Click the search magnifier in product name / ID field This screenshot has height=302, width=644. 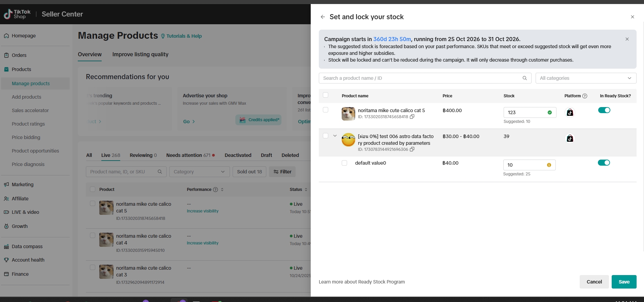click(524, 78)
